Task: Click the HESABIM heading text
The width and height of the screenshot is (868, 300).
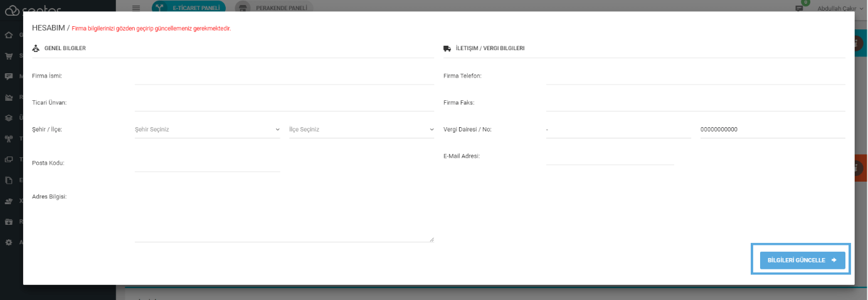Action: pyautogui.click(x=48, y=28)
